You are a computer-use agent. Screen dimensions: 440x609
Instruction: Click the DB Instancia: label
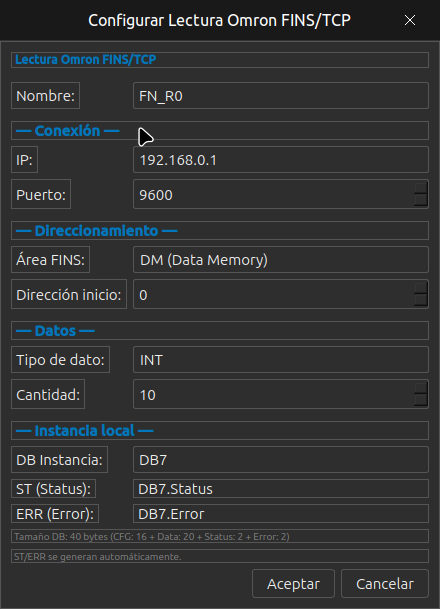click(x=59, y=459)
